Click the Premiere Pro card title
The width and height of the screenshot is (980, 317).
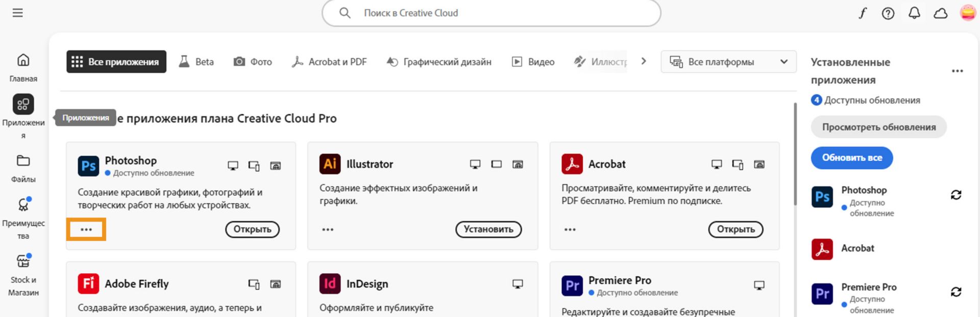620,280
